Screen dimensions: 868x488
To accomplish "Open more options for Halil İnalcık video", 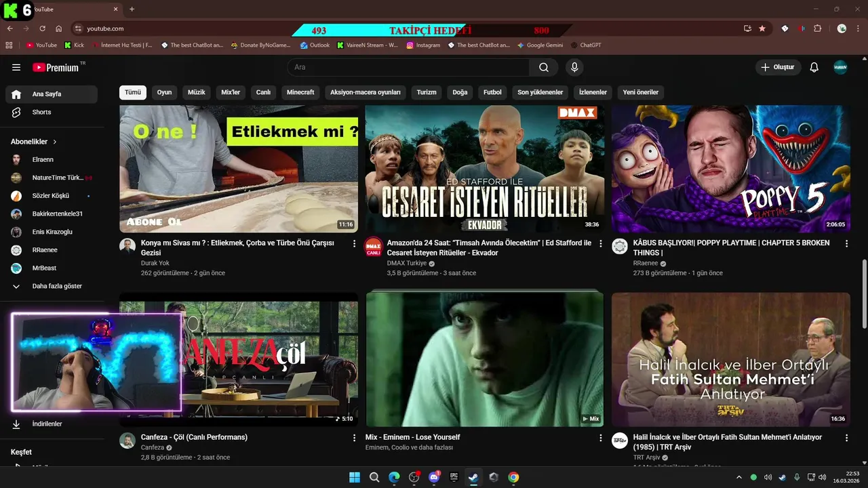I will tap(846, 438).
